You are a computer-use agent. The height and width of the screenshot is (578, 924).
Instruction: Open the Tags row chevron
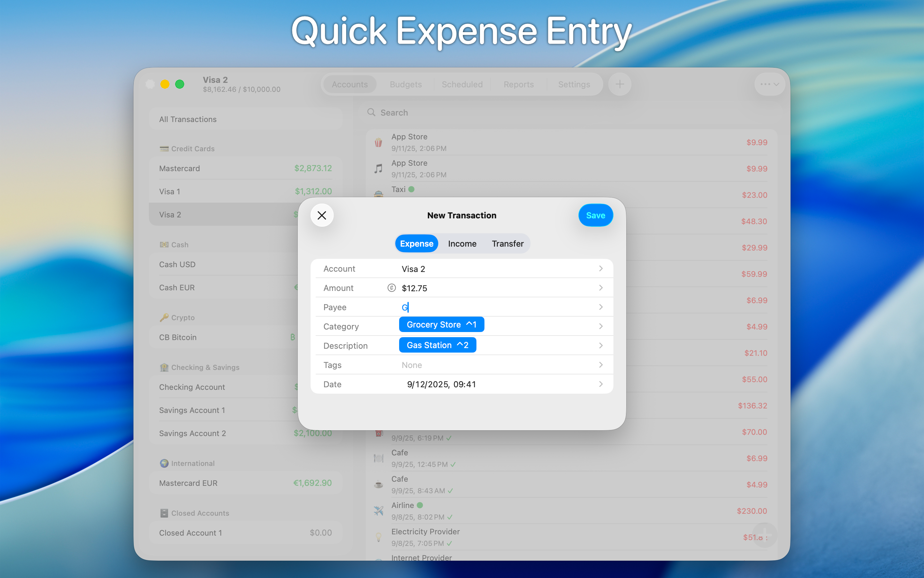(601, 365)
